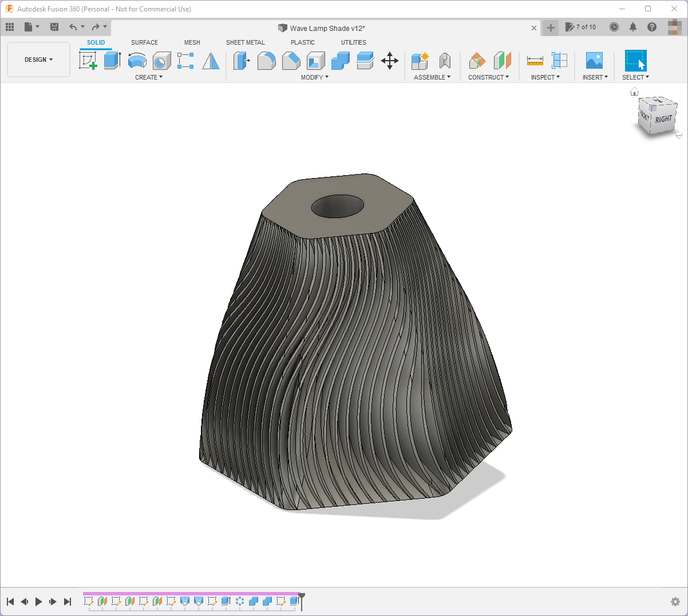Screen dimensions: 688x616
Task: Expand the INSERT dropdown
Action: pyautogui.click(x=595, y=77)
